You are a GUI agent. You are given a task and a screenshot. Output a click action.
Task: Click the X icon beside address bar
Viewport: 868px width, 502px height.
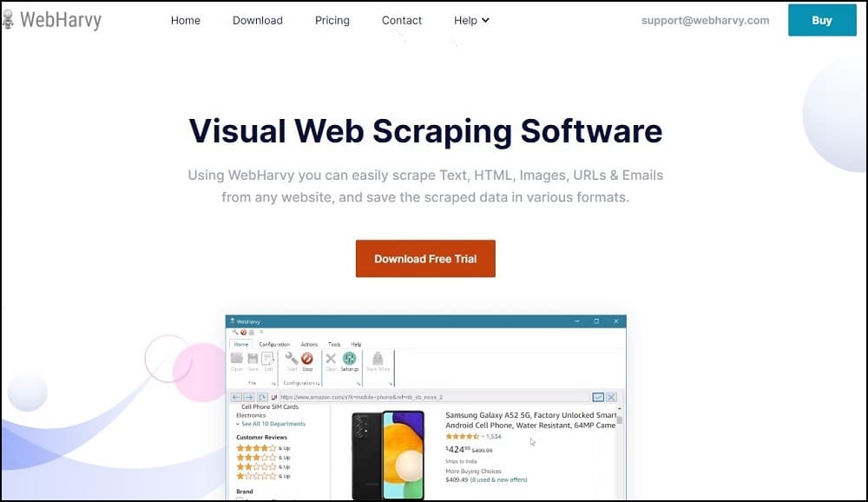point(611,397)
